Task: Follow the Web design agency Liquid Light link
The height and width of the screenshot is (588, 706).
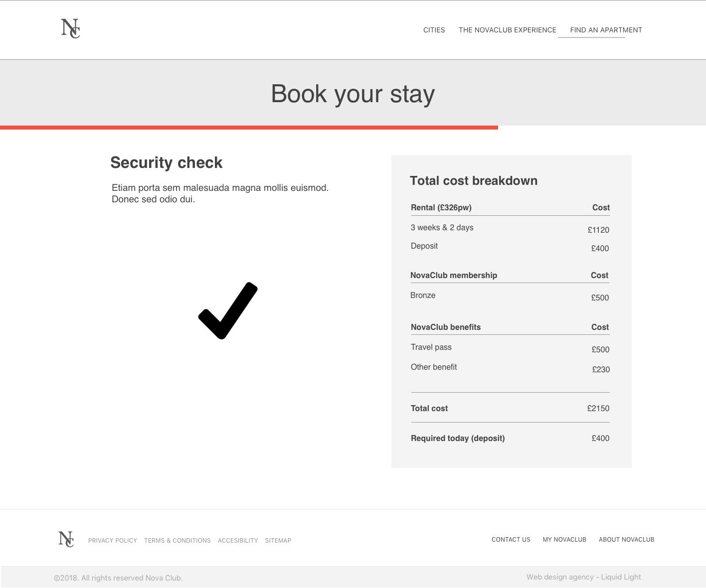Action: 583,577
